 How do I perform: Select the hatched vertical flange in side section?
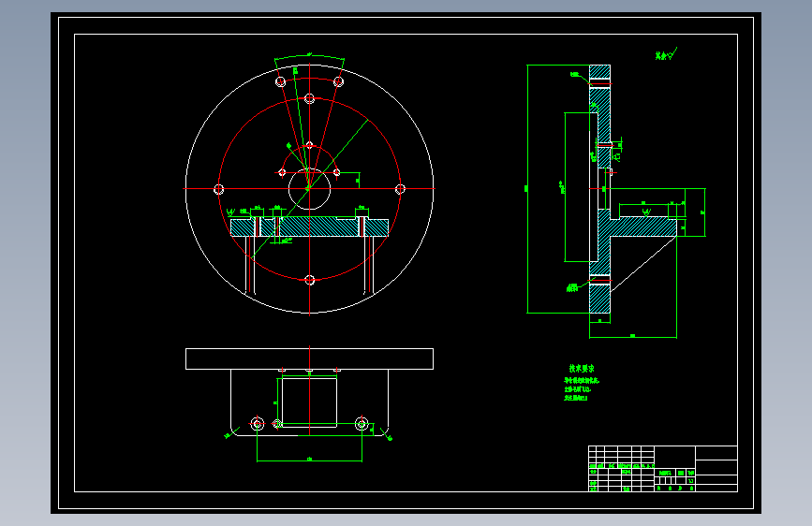pyautogui.click(x=599, y=189)
